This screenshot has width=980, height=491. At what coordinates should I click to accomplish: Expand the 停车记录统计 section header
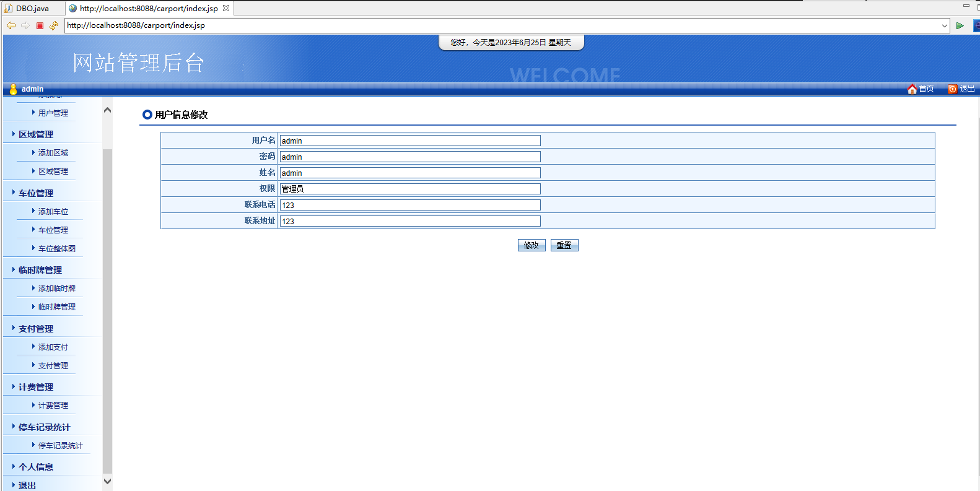coord(45,427)
